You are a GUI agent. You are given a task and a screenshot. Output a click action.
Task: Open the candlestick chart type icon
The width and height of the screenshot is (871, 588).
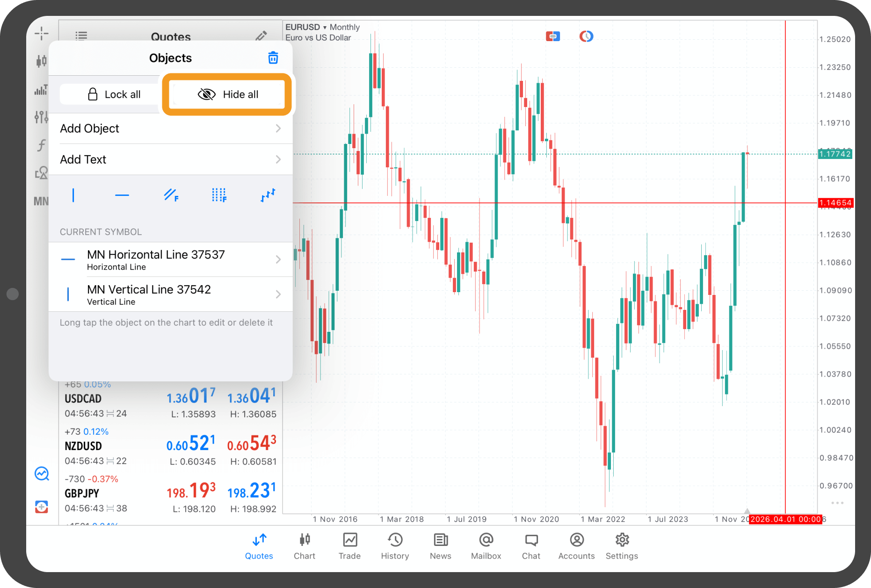(42, 61)
